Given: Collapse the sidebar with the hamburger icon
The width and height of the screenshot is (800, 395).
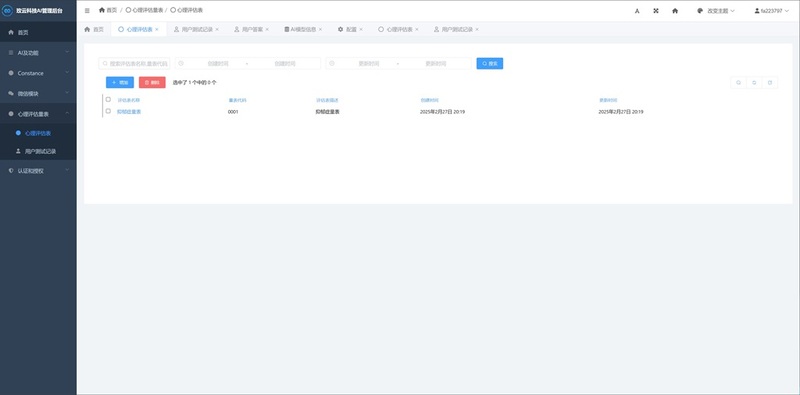Looking at the screenshot, I should [87, 10].
